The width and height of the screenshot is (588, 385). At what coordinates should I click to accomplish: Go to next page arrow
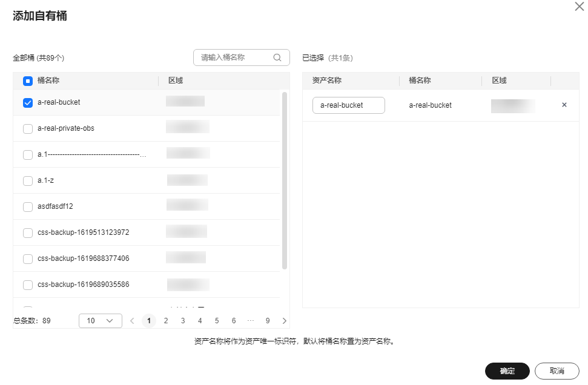coord(284,321)
